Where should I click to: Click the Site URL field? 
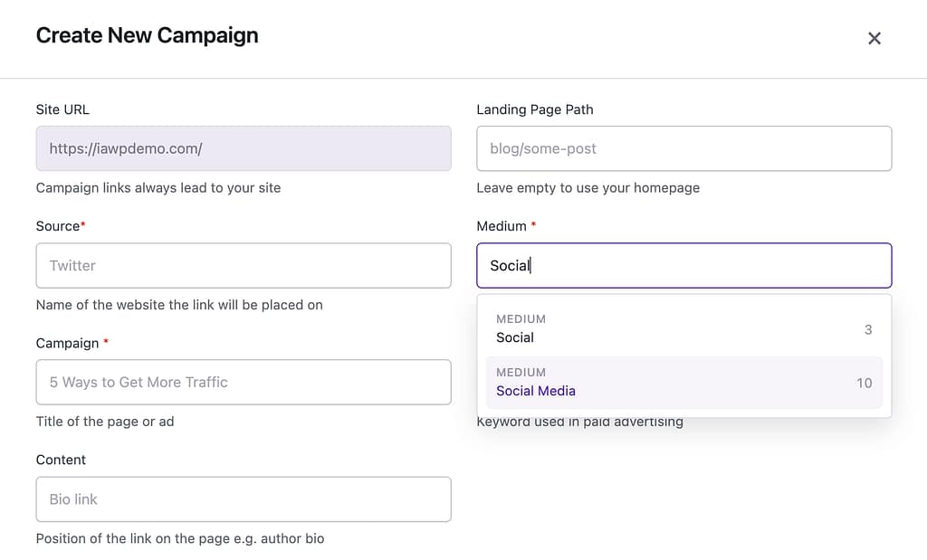[x=244, y=148]
